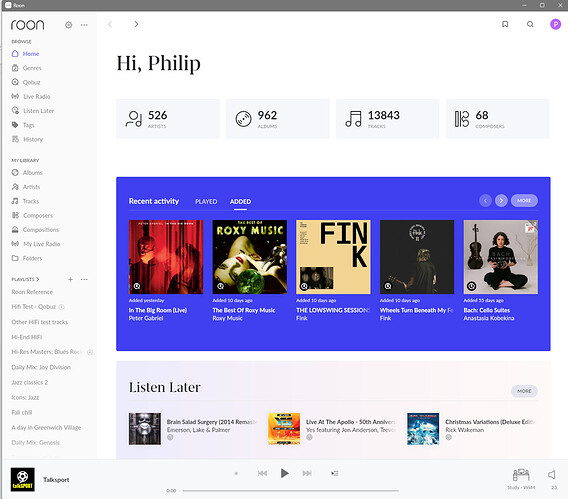Open zone picker Study - WiiM icon
The height and width of the screenshot is (499, 568).
[521, 475]
